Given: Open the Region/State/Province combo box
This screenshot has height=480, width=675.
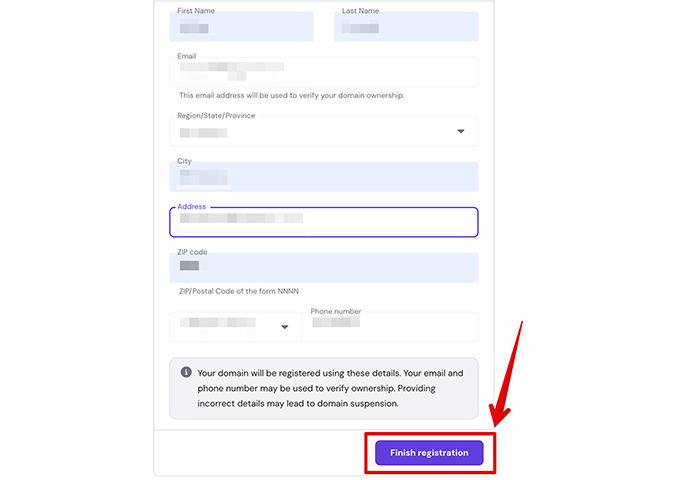Looking at the screenshot, I should coord(324,131).
